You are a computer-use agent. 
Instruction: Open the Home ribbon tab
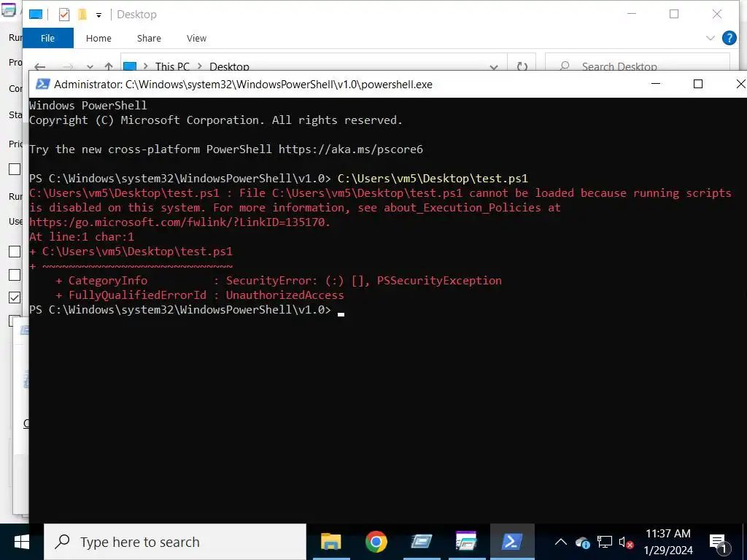(x=98, y=38)
